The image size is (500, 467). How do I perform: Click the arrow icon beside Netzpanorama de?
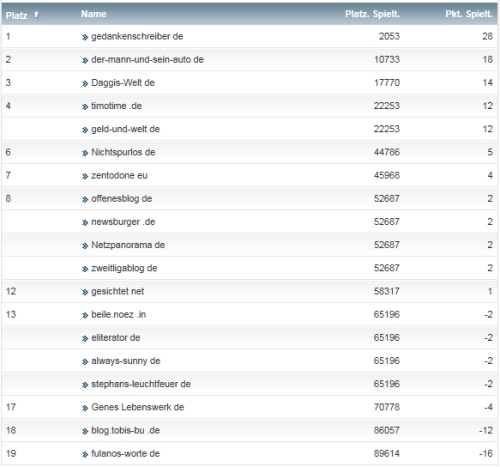[x=85, y=246]
